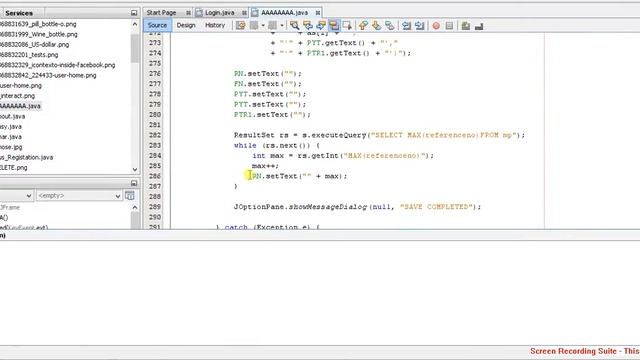
Task: Click Find Previous Occurrence icon
Action: pos(308,26)
